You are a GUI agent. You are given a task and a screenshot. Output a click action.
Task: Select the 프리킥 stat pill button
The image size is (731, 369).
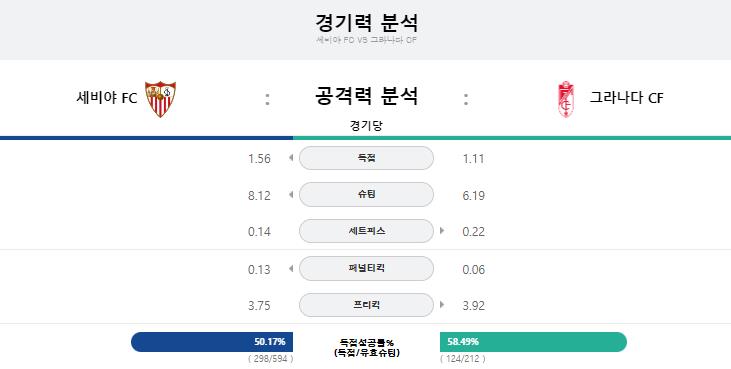[x=366, y=305]
